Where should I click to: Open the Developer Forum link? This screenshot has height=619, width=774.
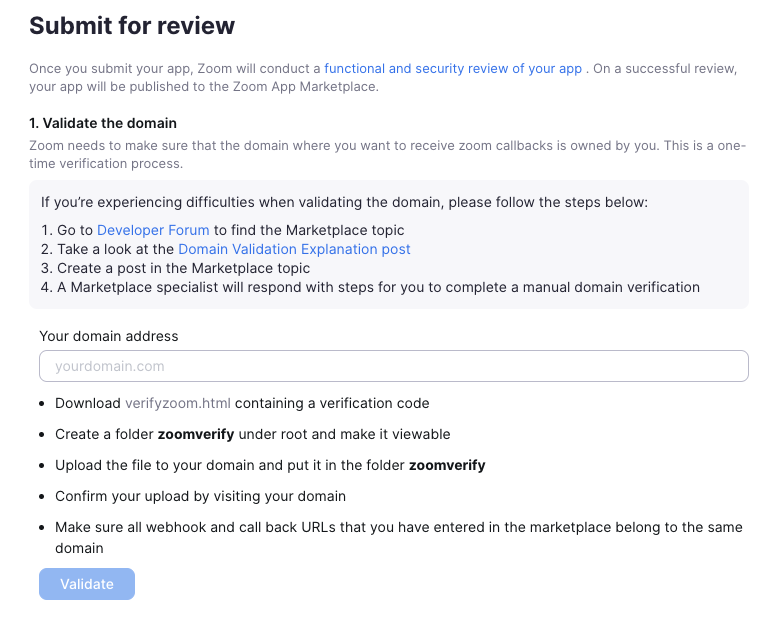pos(153,230)
